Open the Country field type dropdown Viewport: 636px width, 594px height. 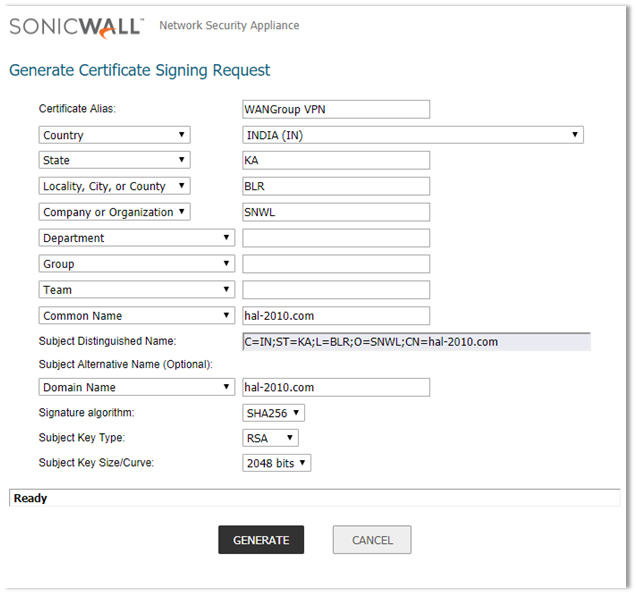tap(114, 135)
